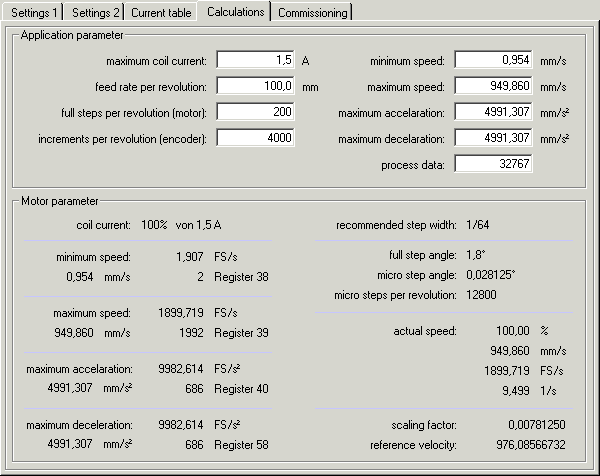
Task: Click the coil current value '100%'
Action: (154, 225)
